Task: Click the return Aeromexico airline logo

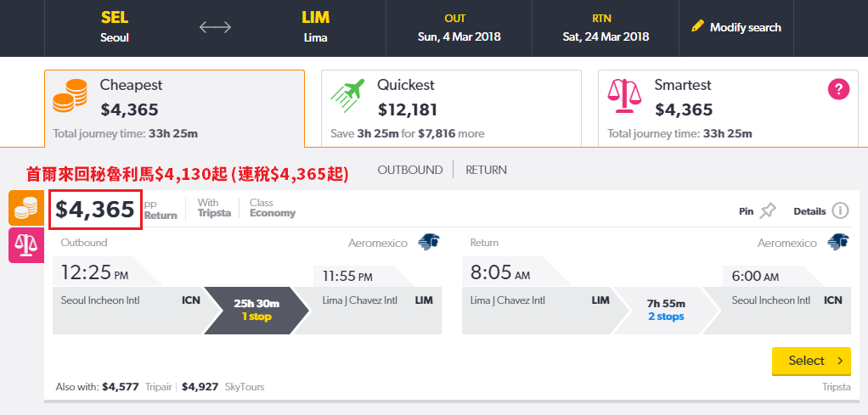Action: pos(838,243)
